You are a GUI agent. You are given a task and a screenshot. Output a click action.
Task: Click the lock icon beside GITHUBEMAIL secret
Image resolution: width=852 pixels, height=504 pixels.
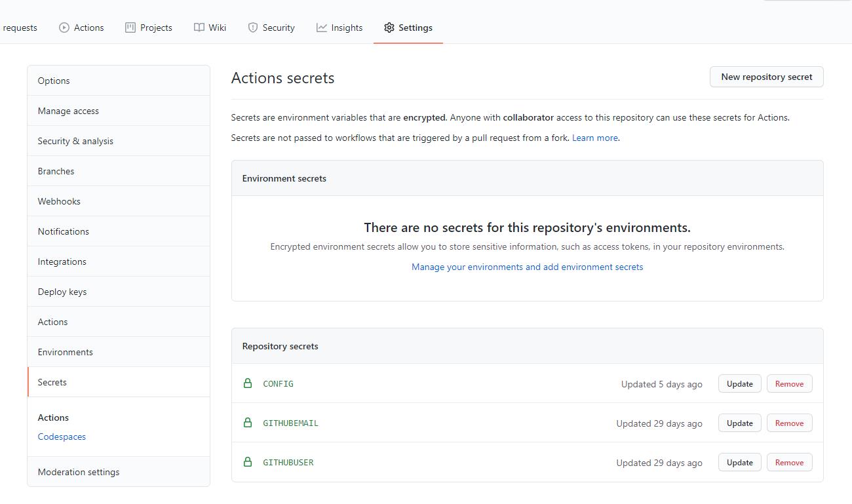[x=248, y=423]
